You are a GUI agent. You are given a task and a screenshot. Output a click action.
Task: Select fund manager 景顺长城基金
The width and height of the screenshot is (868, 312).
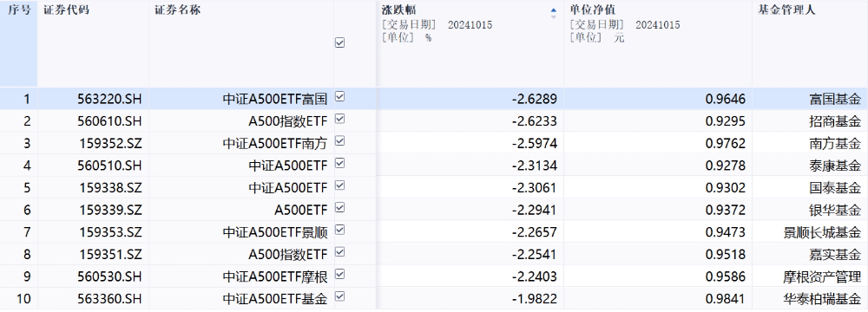(822, 232)
